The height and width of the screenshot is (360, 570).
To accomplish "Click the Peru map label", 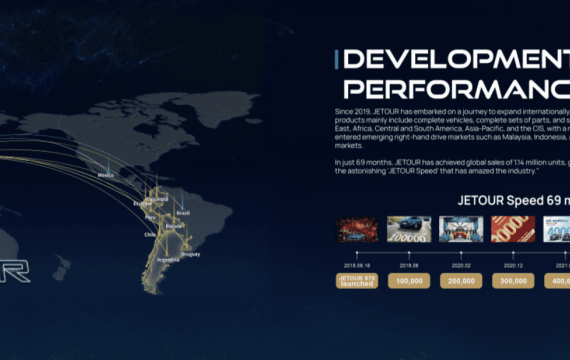I will click(x=150, y=217).
